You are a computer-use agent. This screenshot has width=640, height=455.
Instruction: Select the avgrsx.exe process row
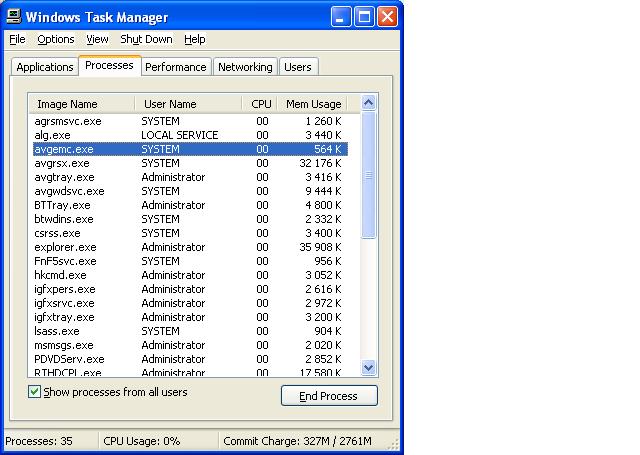pos(190,163)
